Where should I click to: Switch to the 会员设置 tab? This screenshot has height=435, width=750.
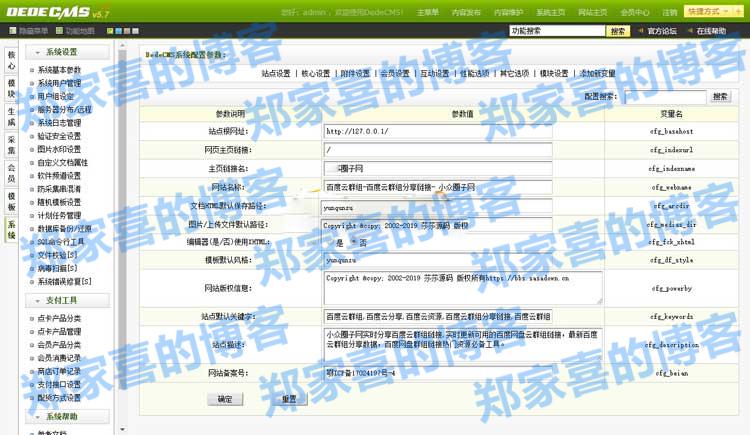(x=395, y=73)
